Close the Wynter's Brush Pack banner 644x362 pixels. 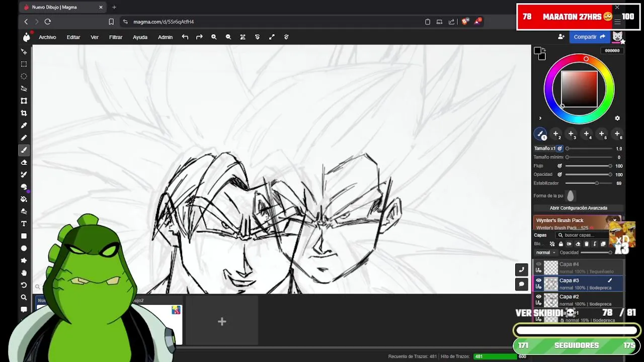click(x=614, y=220)
